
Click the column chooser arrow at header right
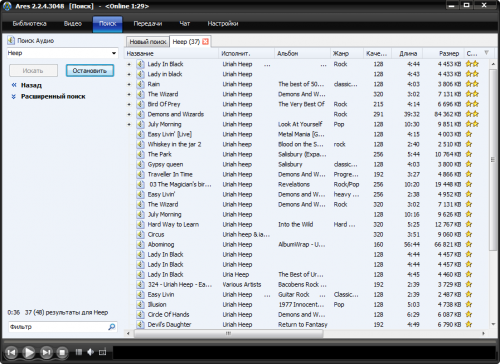[486, 53]
